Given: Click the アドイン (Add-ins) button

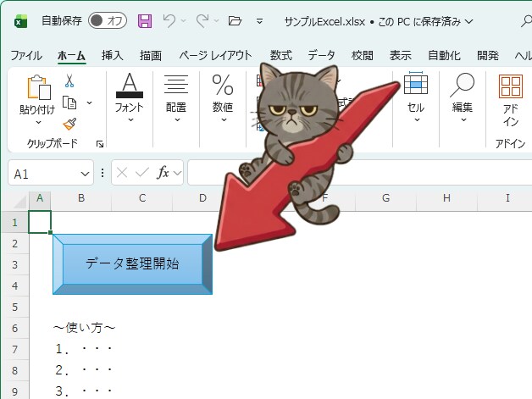Looking at the screenshot, I should pyautogui.click(x=511, y=101).
